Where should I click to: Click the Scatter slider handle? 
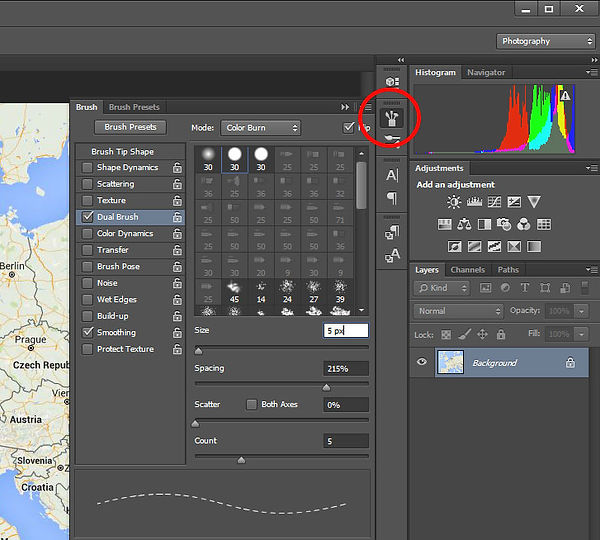coord(196,423)
